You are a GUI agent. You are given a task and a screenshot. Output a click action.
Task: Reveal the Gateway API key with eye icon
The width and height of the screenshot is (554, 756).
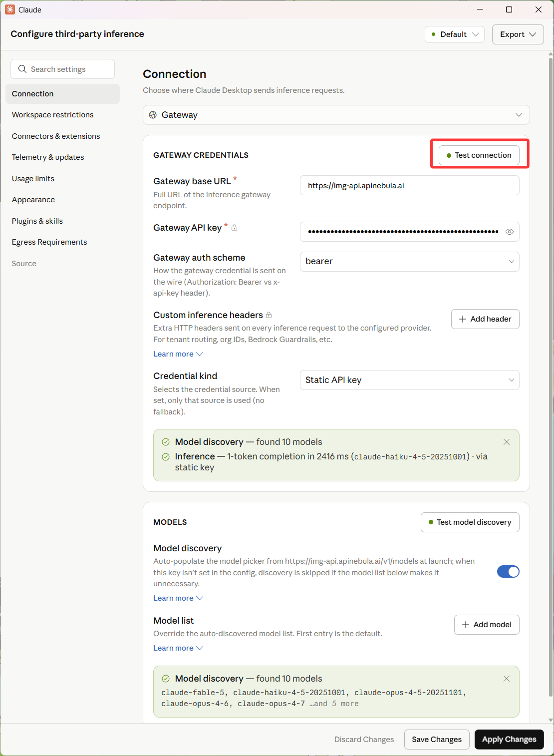click(510, 232)
